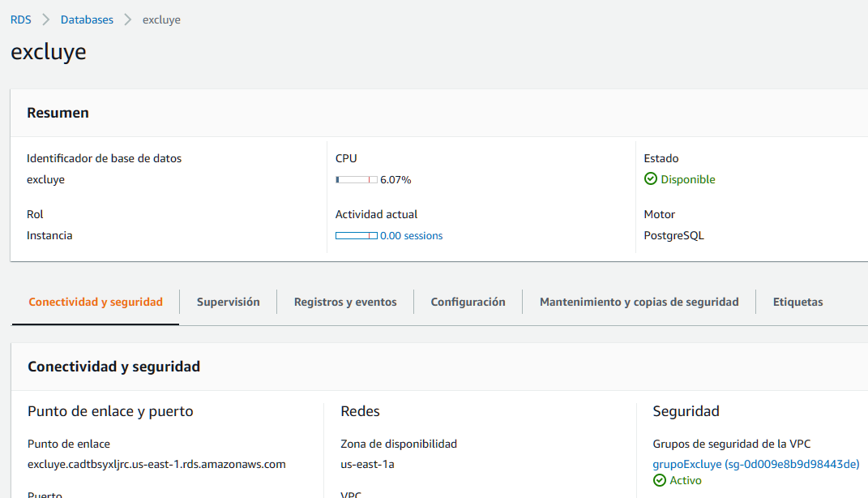View the Etiquetas tab
Image resolution: width=868 pixels, height=498 pixels.
tap(797, 301)
